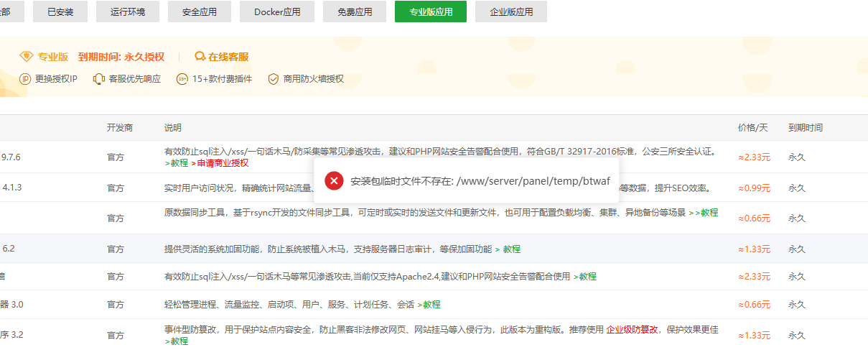This screenshot has height=350, width=868.
Task: Click price ≈2.33元 in the 9.7.6 row
Action: point(754,157)
